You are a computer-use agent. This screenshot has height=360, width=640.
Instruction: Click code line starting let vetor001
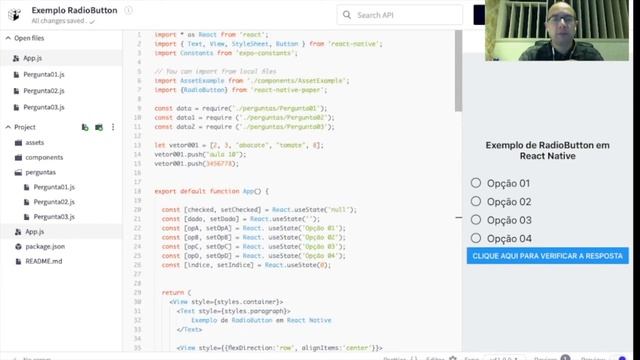coord(239,145)
